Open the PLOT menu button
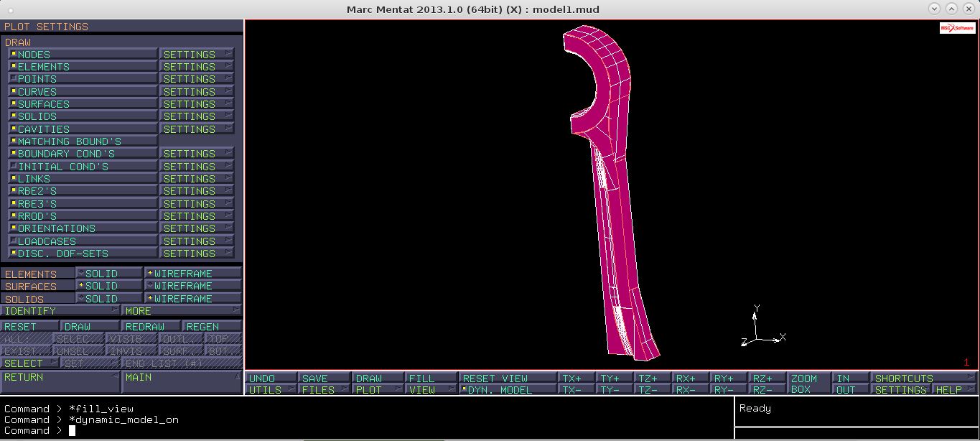Image resolution: width=980 pixels, height=441 pixels. tap(378, 389)
